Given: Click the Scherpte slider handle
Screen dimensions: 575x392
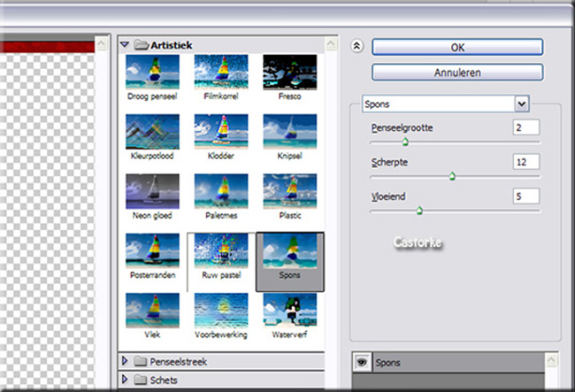Looking at the screenshot, I should 452,176.
